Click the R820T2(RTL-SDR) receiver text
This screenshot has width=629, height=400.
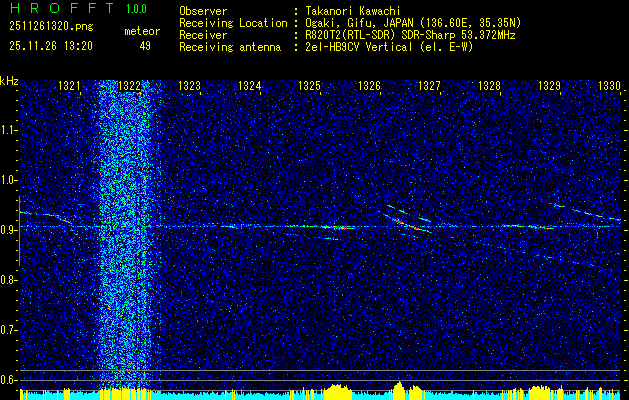point(410,35)
